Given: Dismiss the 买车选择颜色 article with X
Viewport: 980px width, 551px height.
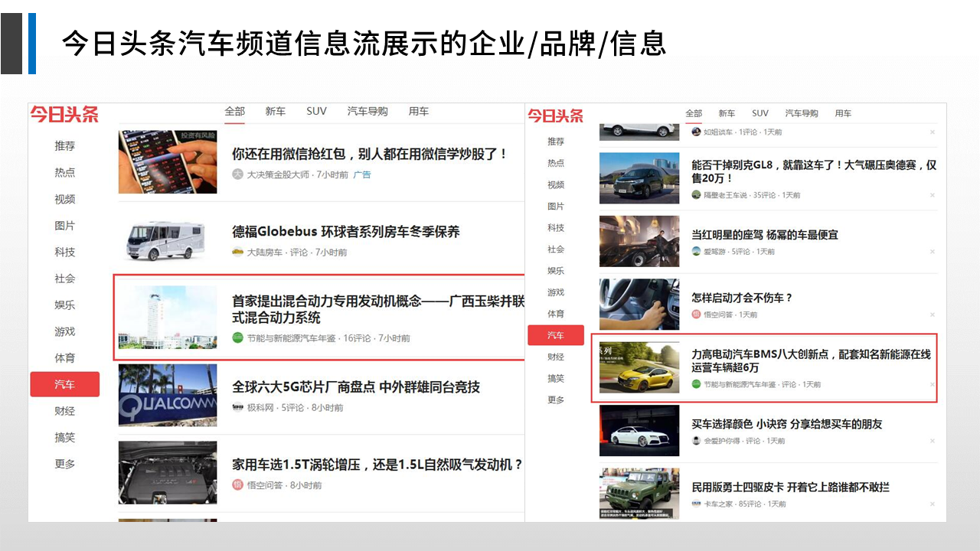Looking at the screenshot, I should 932,441.
